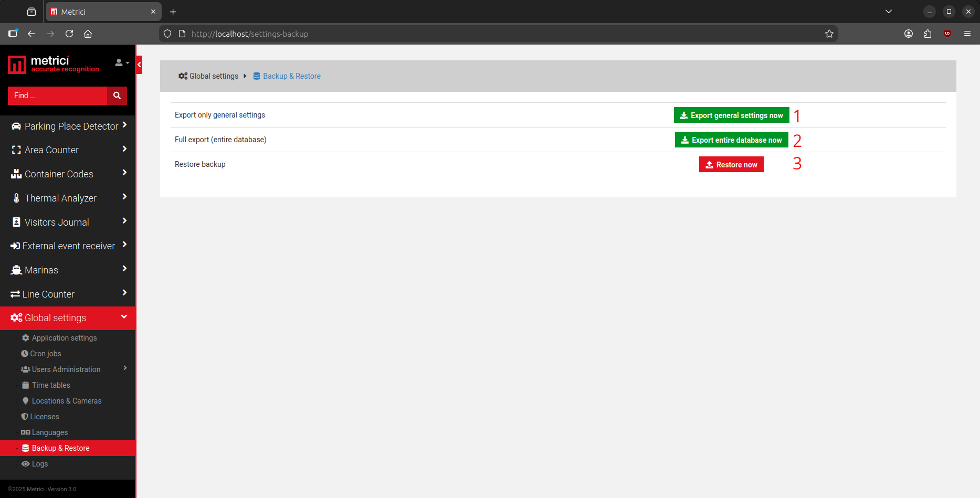The image size is (980, 498).
Task: Expand the Line Counter chevron
Action: [124, 293]
